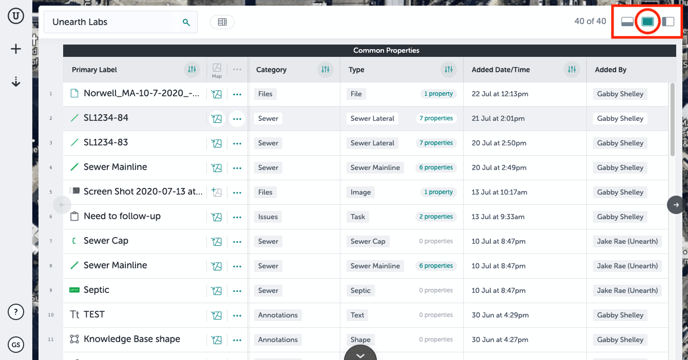Show Sewer Cap on map
The height and width of the screenshot is (360, 688).
pos(217,241)
